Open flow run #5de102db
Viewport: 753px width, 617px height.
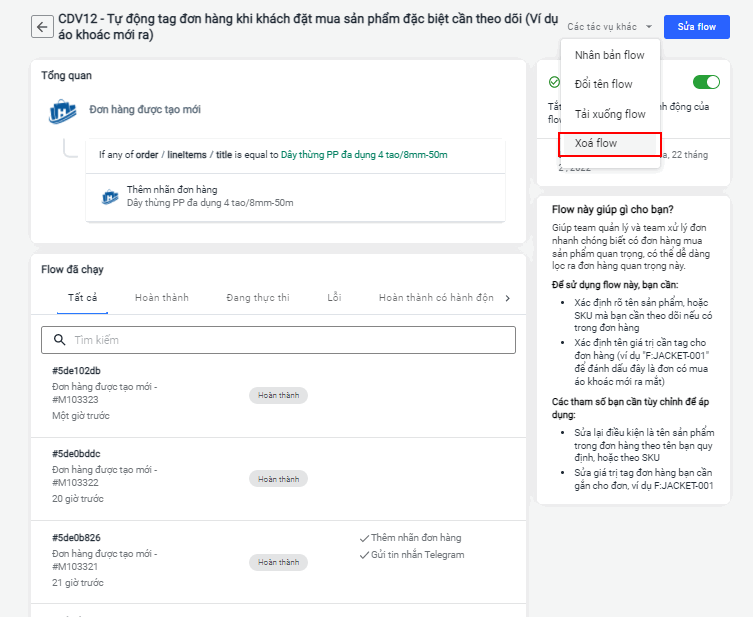click(76, 371)
